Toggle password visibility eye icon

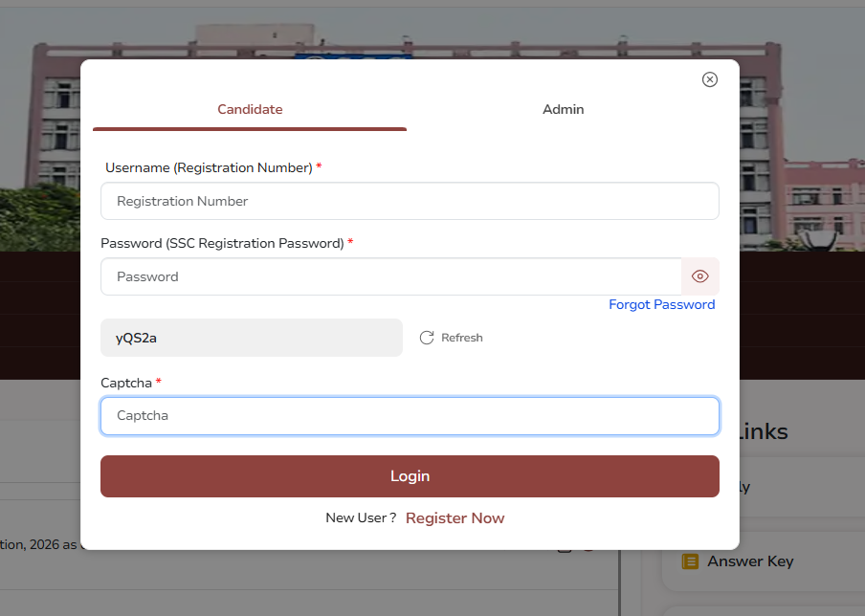pyautogui.click(x=700, y=276)
